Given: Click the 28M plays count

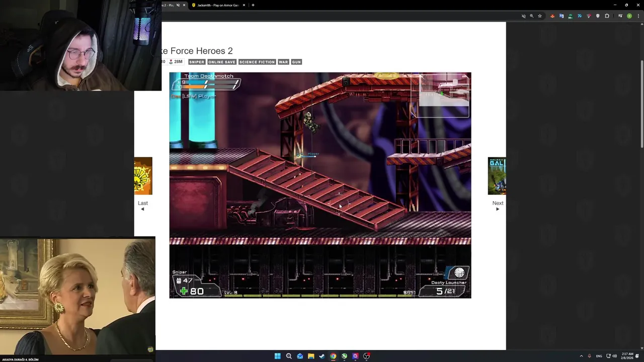Looking at the screenshot, I should click(x=175, y=62).
